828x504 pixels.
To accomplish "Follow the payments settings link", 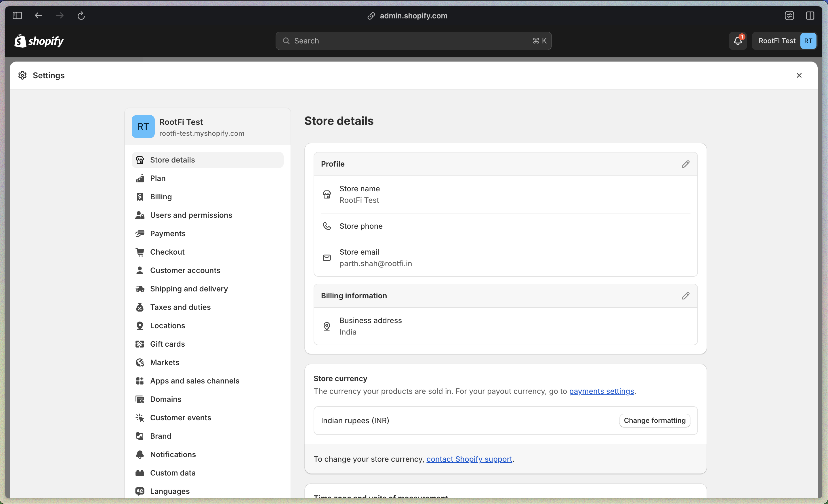I will coord(601,391).
